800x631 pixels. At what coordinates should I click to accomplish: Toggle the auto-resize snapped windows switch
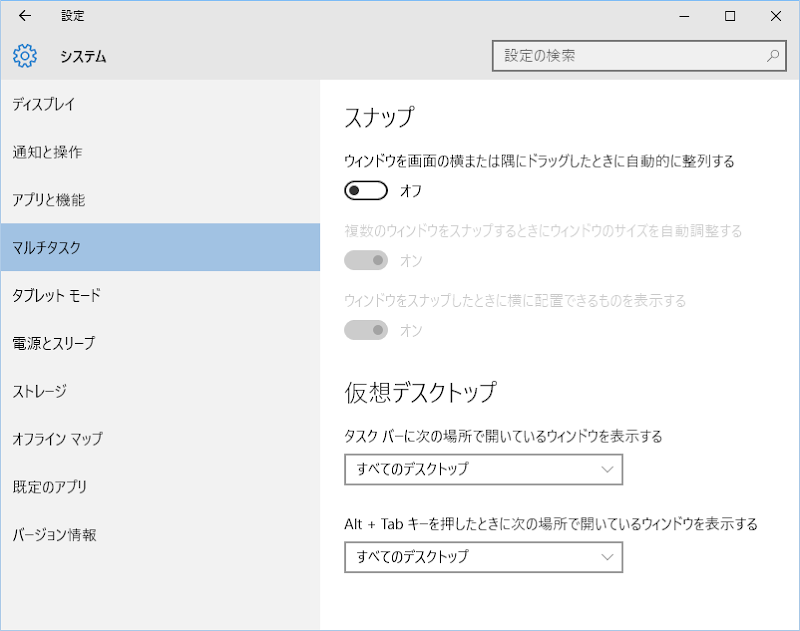(366, 260)
